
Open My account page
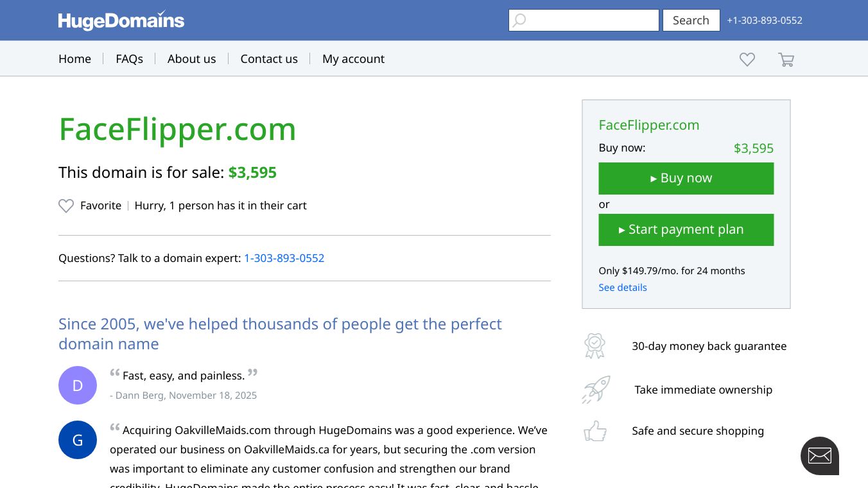(353, 59)
